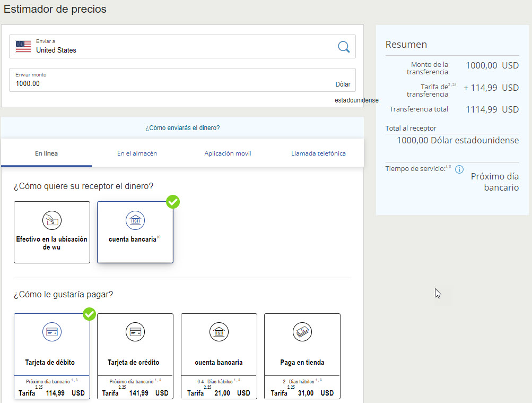
Task: Click the Próximo día bancario service time
Action: tap(495, 182)
